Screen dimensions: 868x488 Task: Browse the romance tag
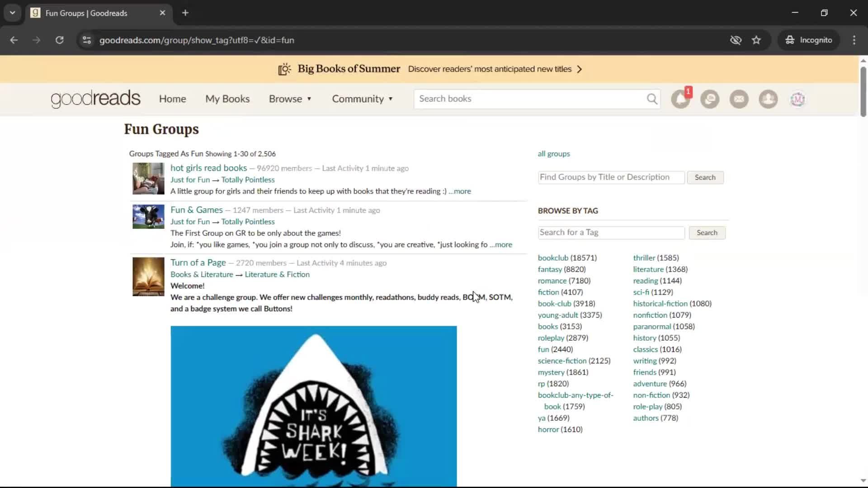pos(552,281)
